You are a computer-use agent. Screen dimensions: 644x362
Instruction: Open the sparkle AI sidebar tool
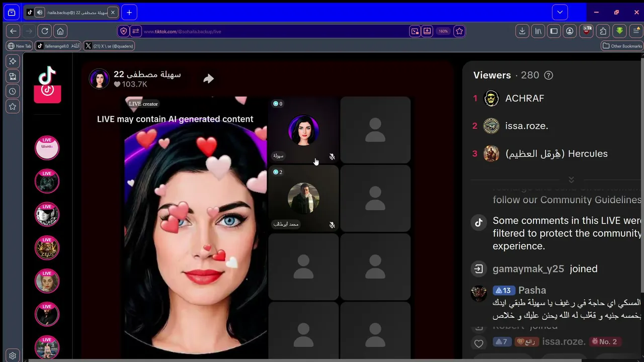click(13, 61)
